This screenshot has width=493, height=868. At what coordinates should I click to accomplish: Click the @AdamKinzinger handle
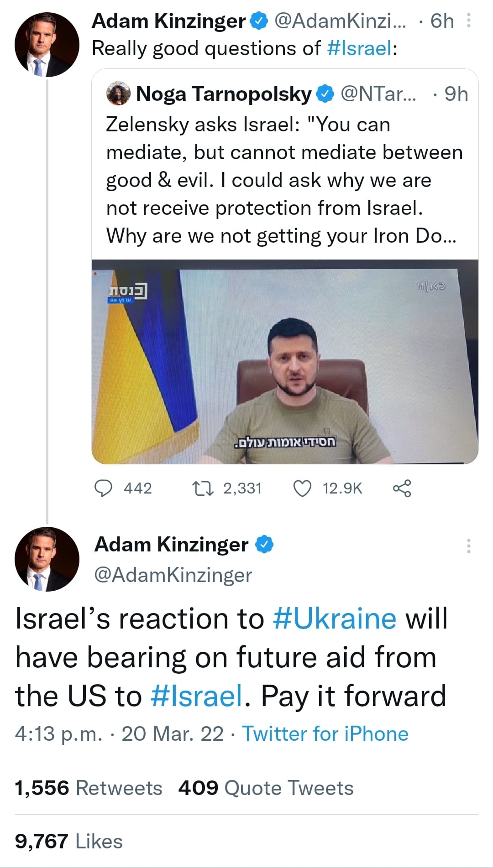point(173,575)
